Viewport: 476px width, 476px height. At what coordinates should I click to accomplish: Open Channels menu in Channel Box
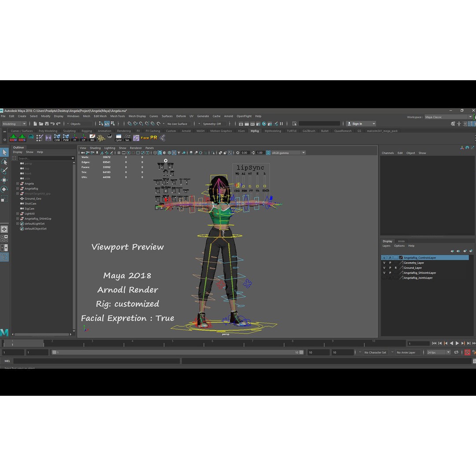coord(388,153)
